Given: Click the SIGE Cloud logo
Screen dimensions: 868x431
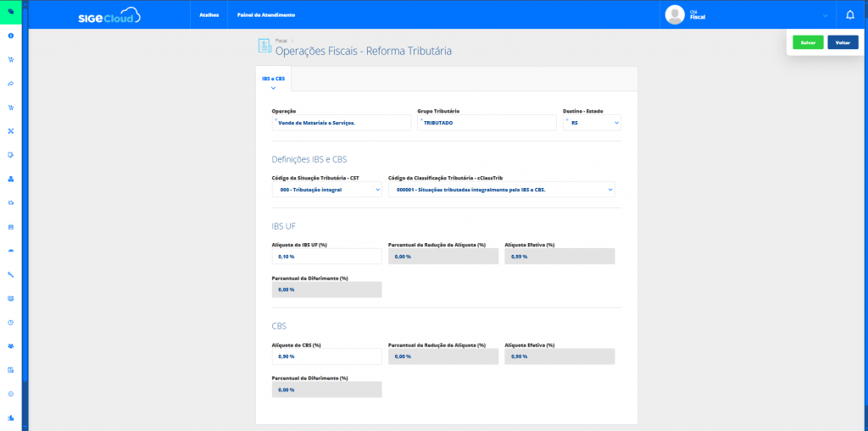Looking at the screenshot, I should (x=108, y=15).
